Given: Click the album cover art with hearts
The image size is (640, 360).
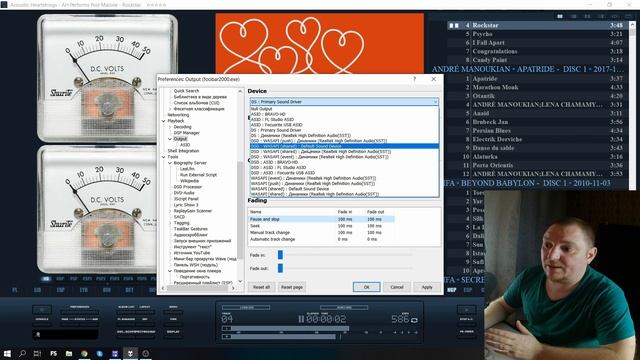Looking at the screenshot, I should [320, 43].
